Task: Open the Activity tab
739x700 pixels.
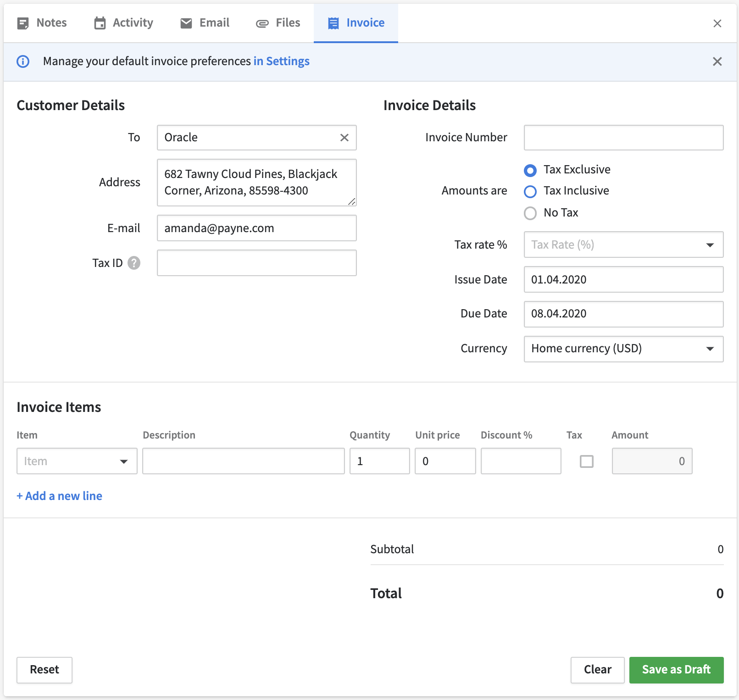Action: tap(124, 23)
